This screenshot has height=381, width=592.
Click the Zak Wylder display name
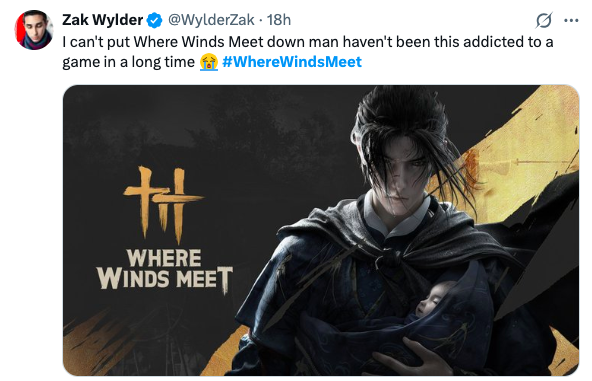coord(102,20)
